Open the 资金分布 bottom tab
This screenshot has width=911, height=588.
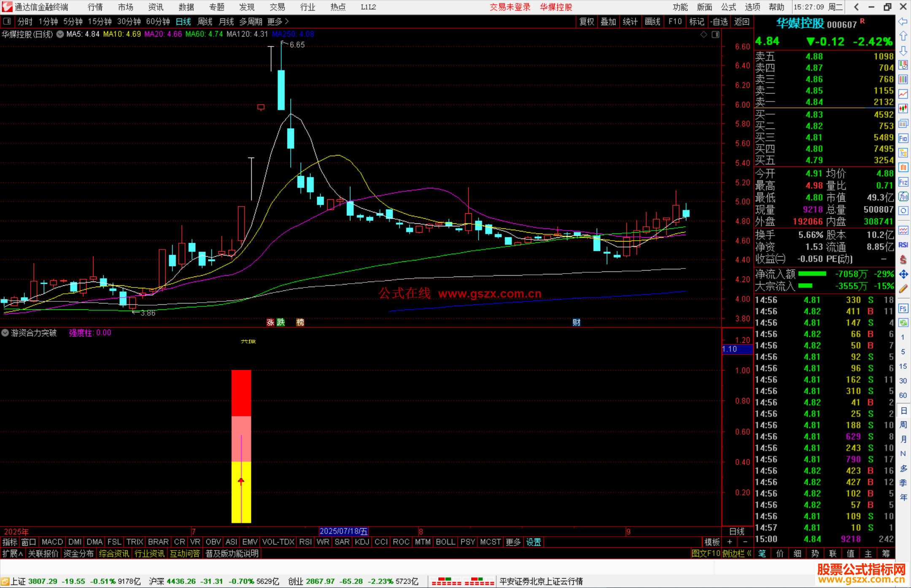pyautogui.click(x=78, y=553)
